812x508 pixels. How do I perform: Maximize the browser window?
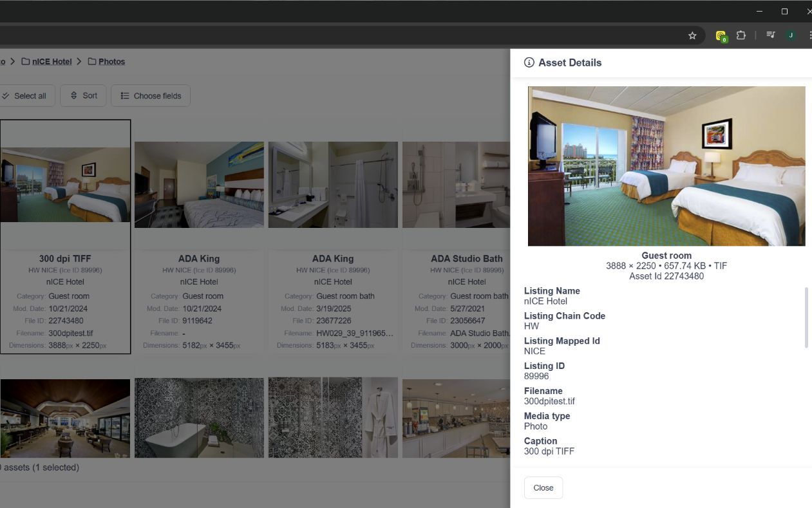[x=784, y=12]
